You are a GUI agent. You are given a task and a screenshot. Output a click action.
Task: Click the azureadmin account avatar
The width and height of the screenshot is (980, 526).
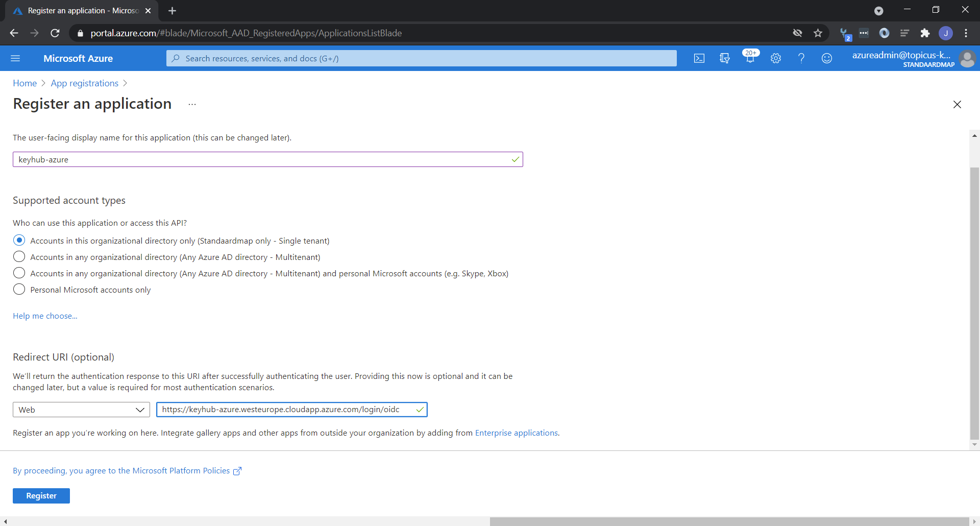tap(968, 58)
